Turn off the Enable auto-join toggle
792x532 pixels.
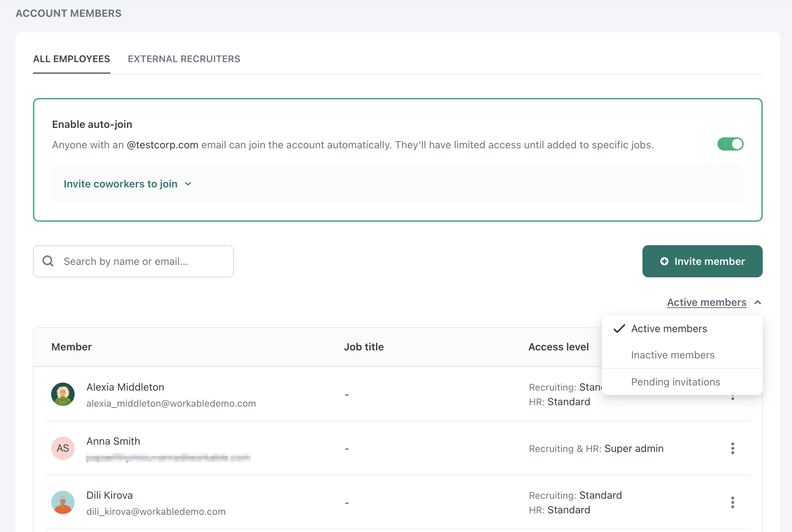[x=730, y=144]
